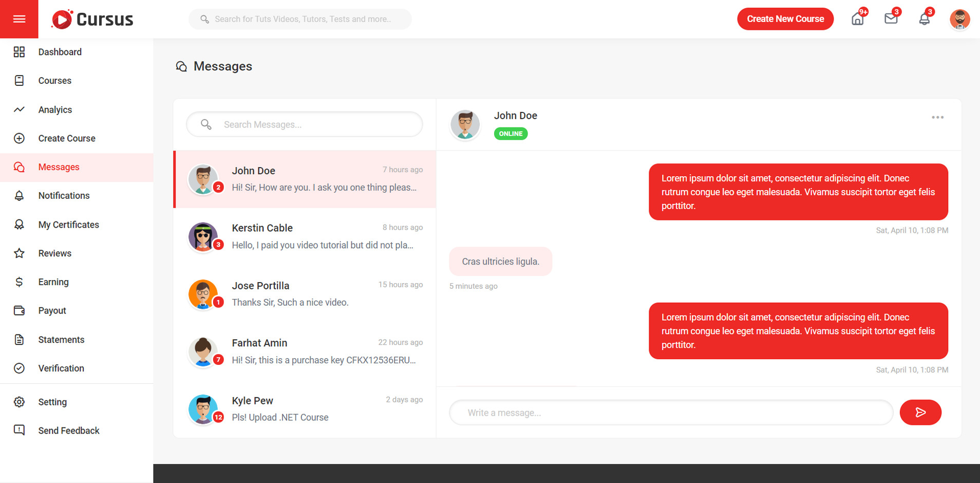The height and width of the screenshot is (483, 980).
Task: Click the home icon with 9+ badge
Action: pos(857,19)
